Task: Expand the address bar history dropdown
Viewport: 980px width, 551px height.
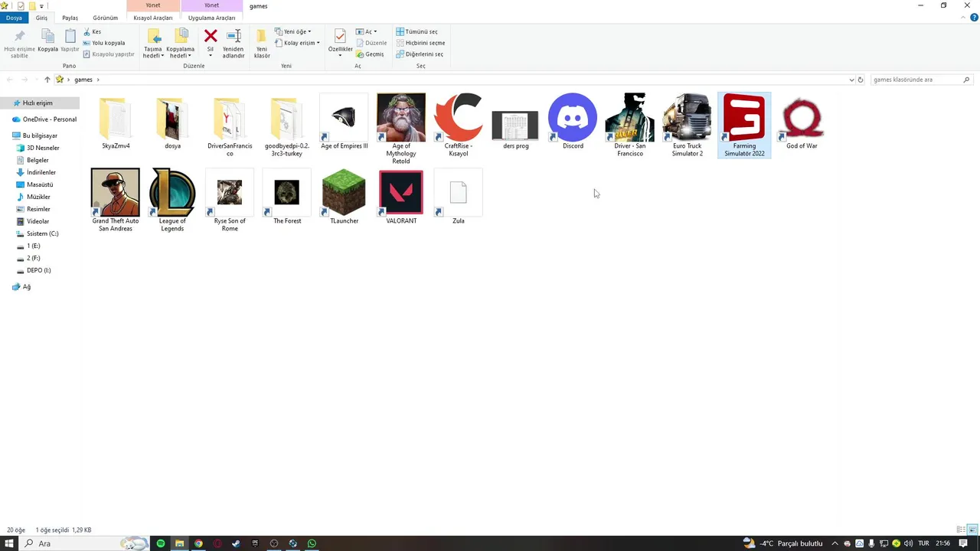Action: tap(851, 80)
